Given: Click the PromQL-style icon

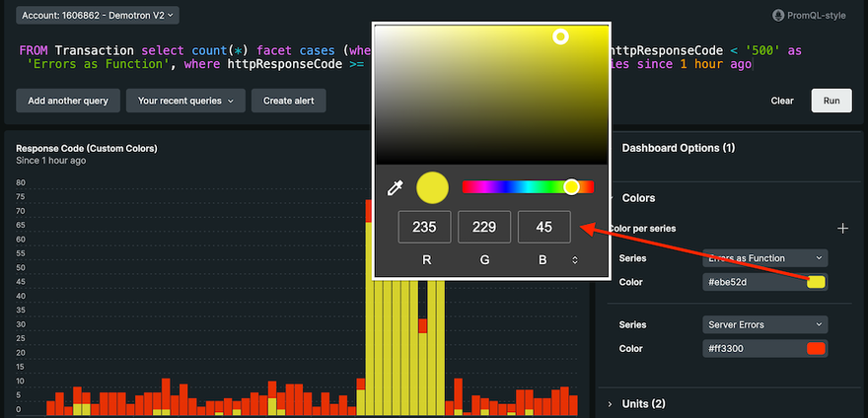Looking at the screenshot, I should tap(779, 16).
